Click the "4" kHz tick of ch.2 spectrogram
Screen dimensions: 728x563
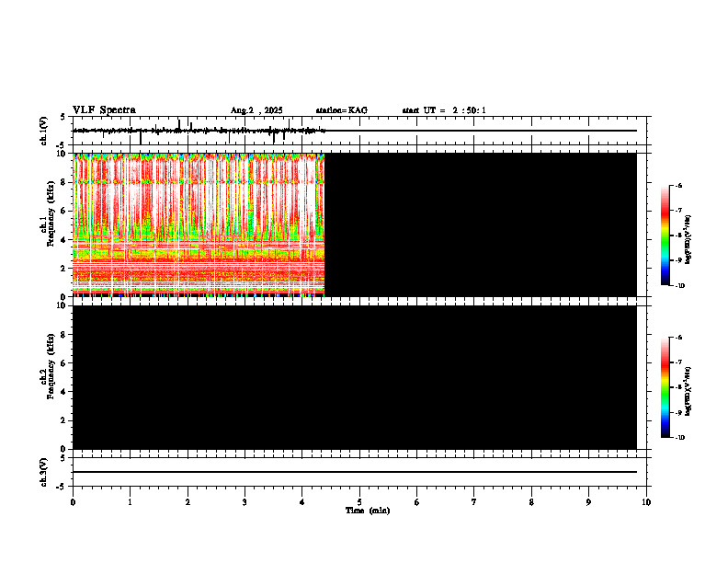click(x=64, y=392)
